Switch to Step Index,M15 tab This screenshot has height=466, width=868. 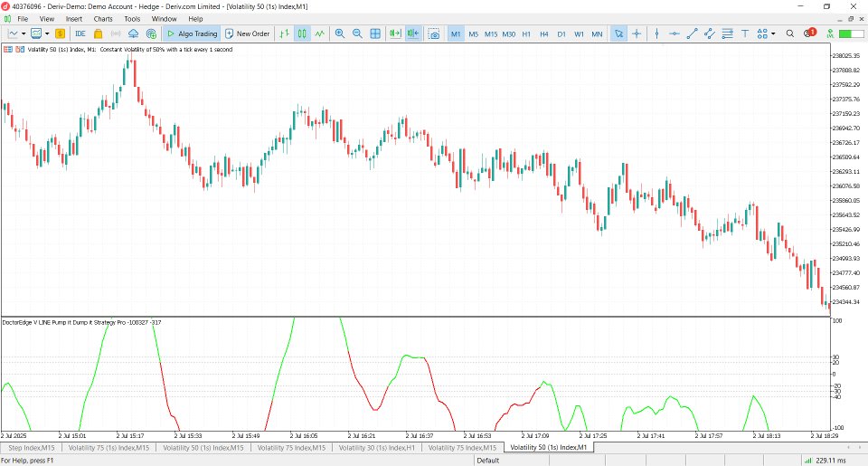click(x=32, y=448)
